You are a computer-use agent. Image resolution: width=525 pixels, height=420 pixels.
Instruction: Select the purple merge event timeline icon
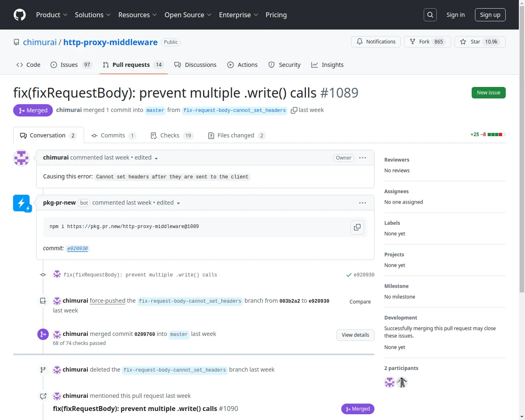point(43,334)
